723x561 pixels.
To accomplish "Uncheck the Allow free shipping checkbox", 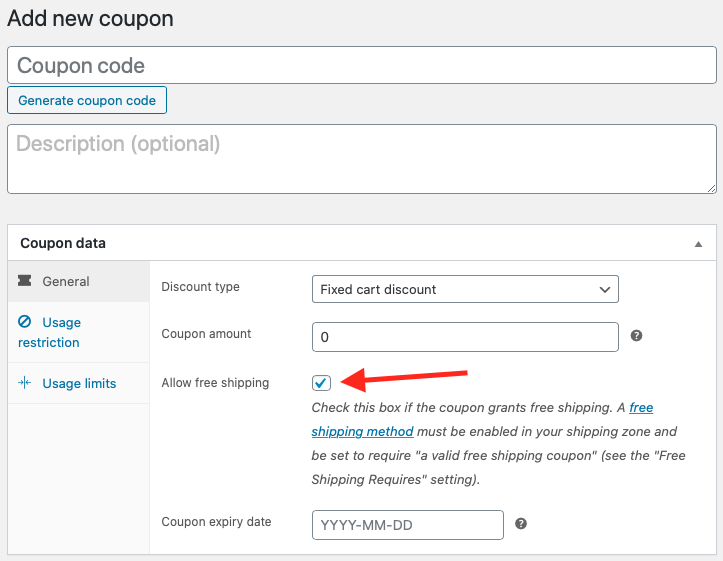I will [x=321, y=382].
